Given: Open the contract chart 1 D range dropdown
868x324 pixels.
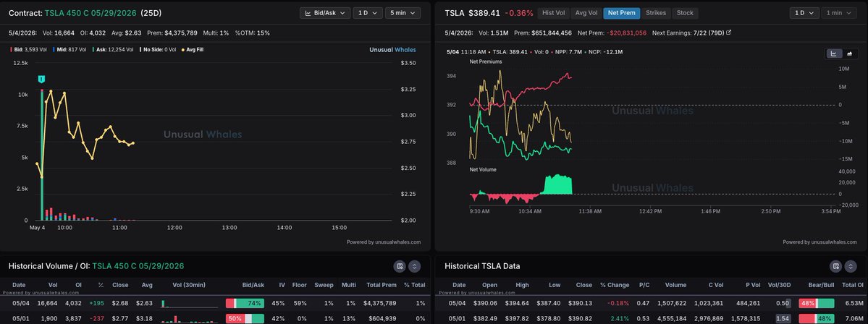Looking at the screenshot, I should pos(368,13).
